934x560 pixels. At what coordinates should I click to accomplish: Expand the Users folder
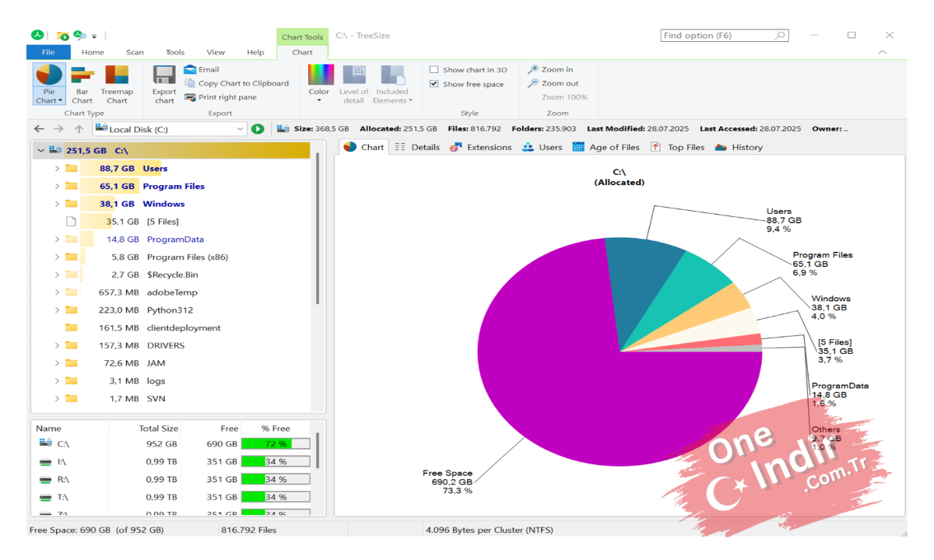[x=57, y=168]
